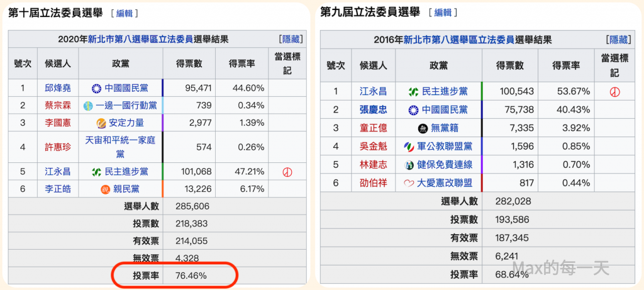Hide the 2016 election results table
This screenshot has height=290, width=644.
pyautogui.click(x=615, y=40)
